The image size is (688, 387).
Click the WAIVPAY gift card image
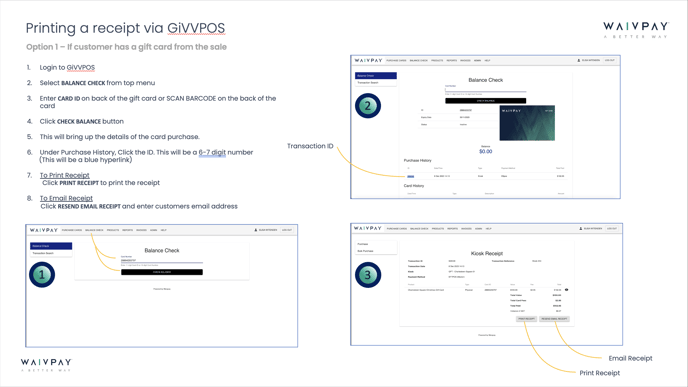[527, 123]
